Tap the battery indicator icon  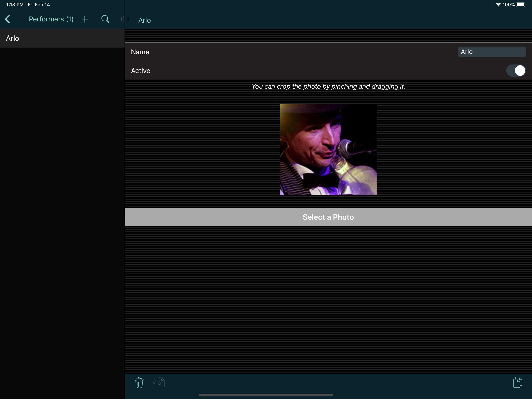point(521,4)
